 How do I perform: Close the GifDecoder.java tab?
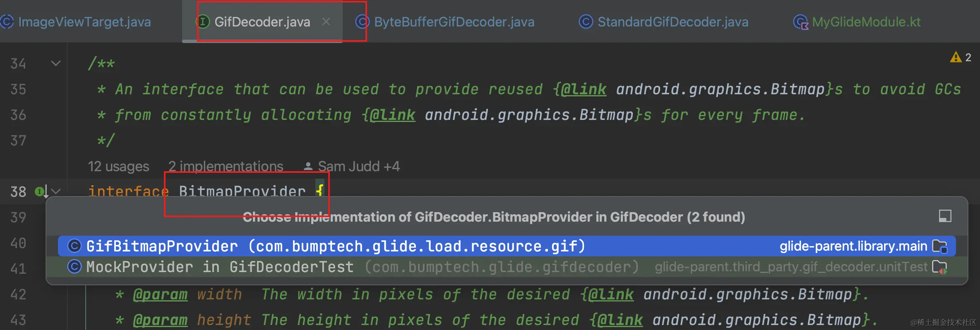click(326, 22)
